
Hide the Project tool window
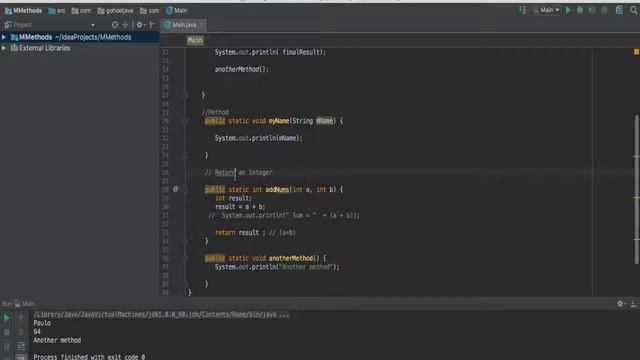click(x=153, y=25)
